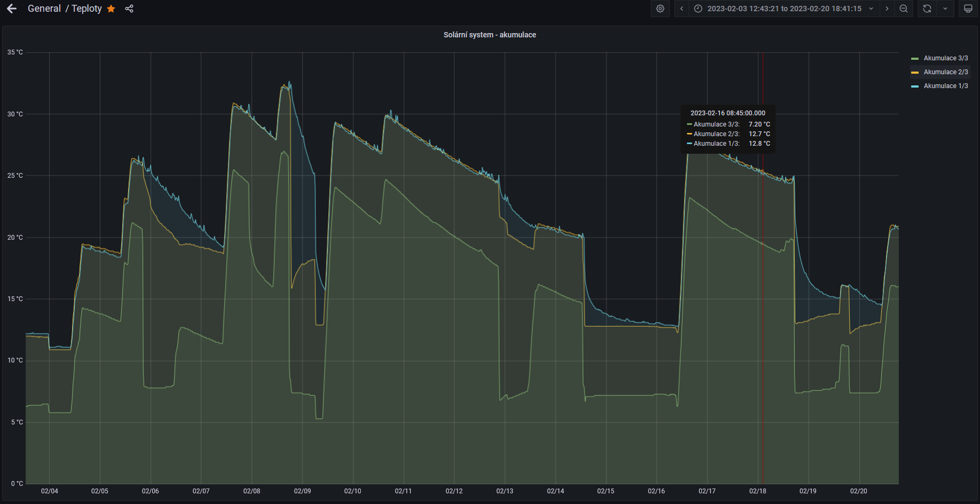The height and width of the screenshot is (504, 980).
Task: Go to the General folder
Action: point(44,9)
